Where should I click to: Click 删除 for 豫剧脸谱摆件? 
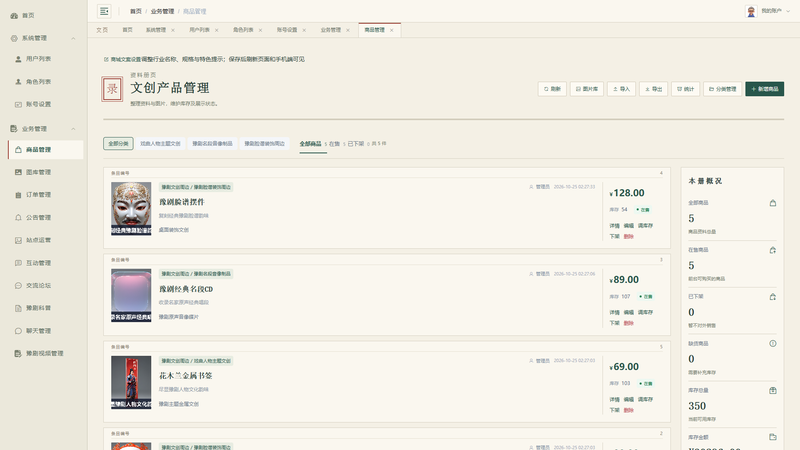click(x=629, y=236)
